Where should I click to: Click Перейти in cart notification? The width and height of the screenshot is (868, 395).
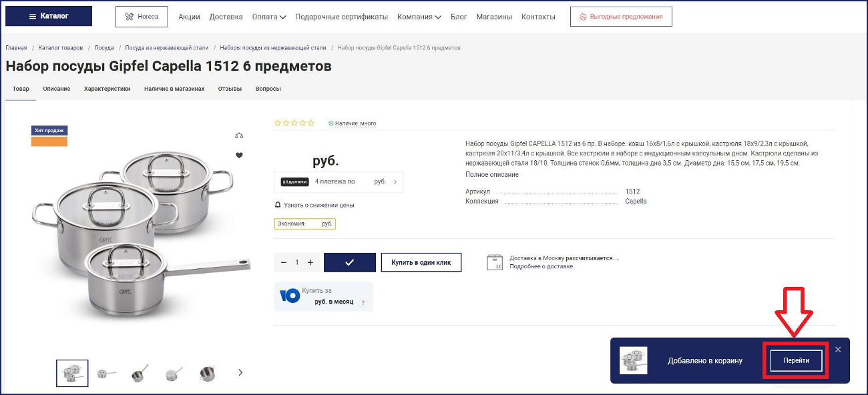click(796, 360)
